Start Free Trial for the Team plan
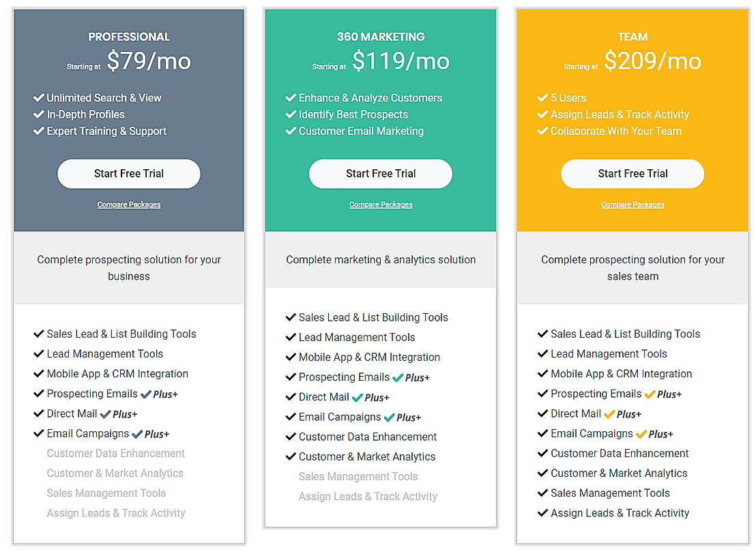The height and width of the screenshot is (554, 756). (x=632, y=173)
